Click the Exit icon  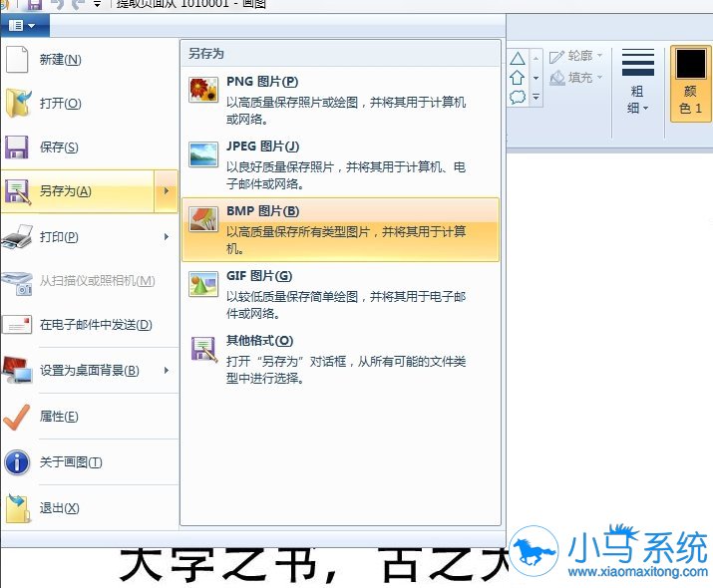[x=18, y=508]
